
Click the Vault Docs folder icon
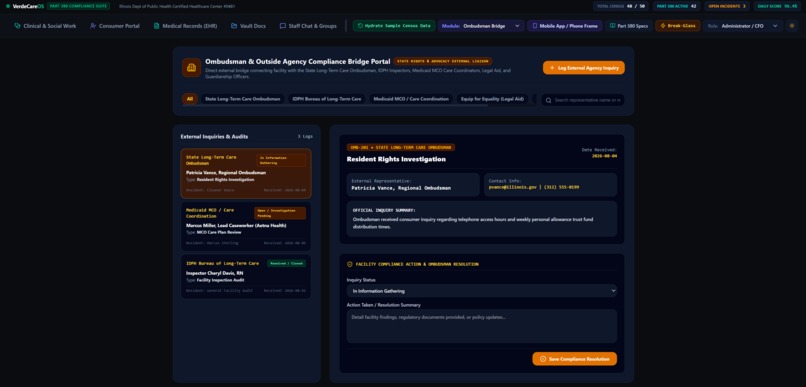point(234,26)
